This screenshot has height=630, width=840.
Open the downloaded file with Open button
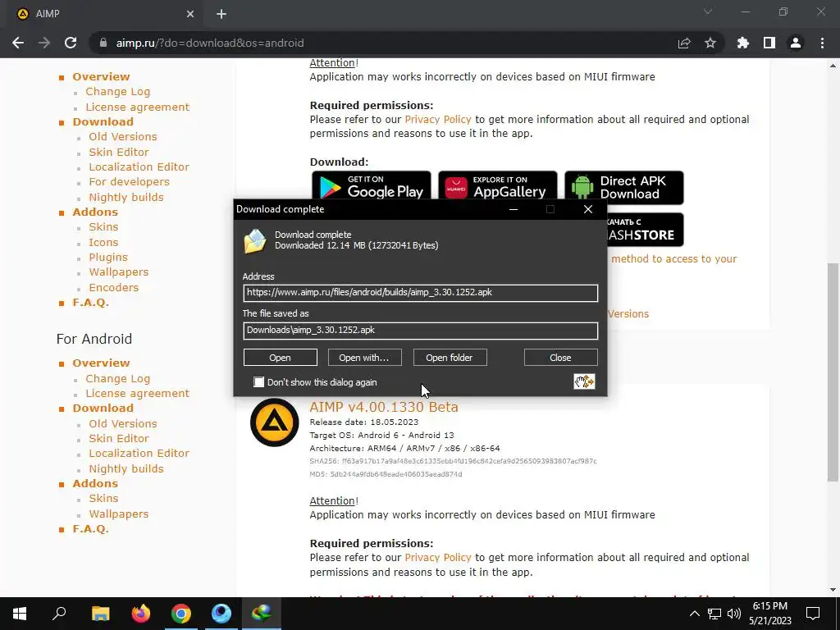[281, 358]
